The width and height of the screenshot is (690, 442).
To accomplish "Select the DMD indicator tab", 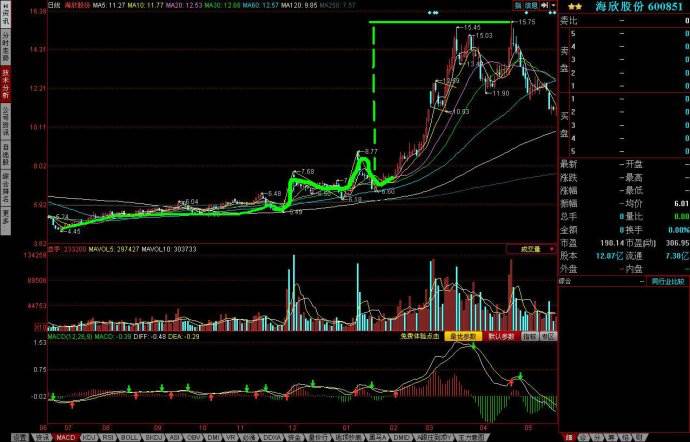I will pyautogui.click(x=402, y=438).
